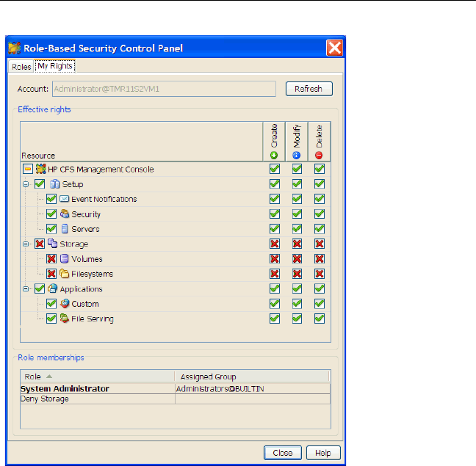Click the Servers icon
Viewport: 476px width, 466px height.
click(x=65, y=229)
